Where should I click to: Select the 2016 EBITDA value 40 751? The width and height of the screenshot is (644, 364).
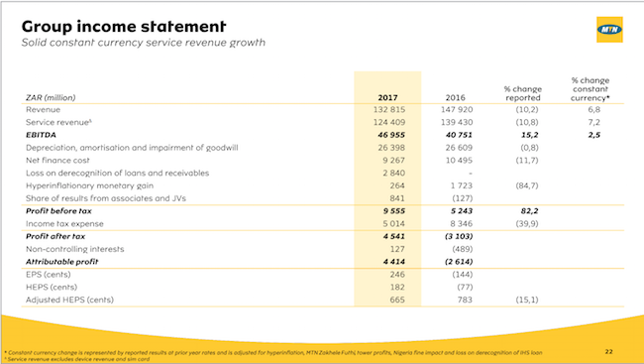coord(459,135)
